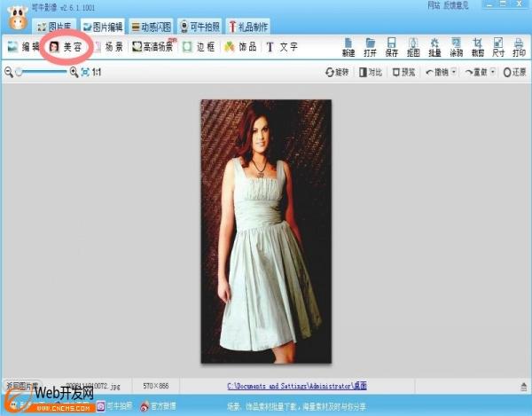Viewport: 532px width, 416px height.
Task: Expand the 重做 (redo) dropdown arrow
Action: (x=493, y=72)
